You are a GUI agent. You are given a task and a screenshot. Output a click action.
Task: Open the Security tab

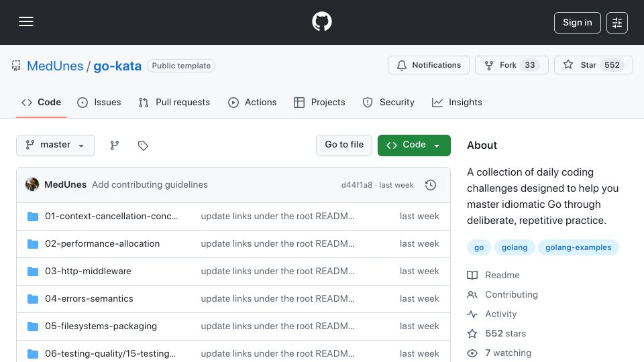coord(388,102)
